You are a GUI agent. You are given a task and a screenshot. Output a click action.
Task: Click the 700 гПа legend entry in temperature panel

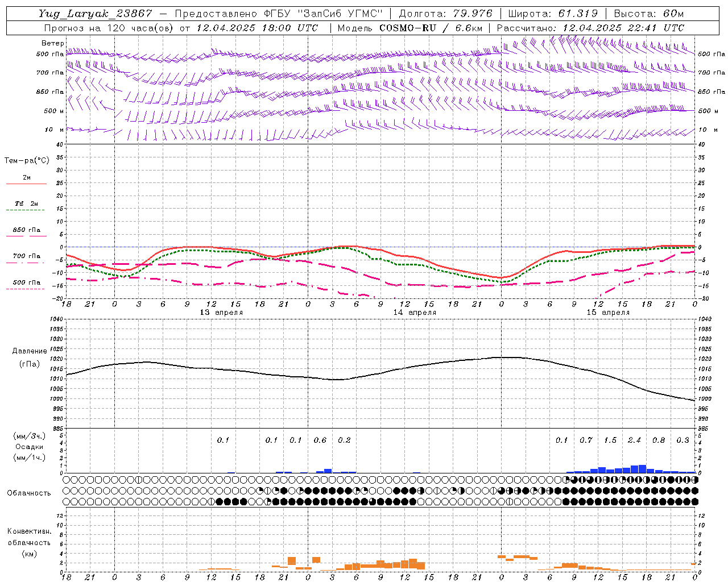pos(26,256)
